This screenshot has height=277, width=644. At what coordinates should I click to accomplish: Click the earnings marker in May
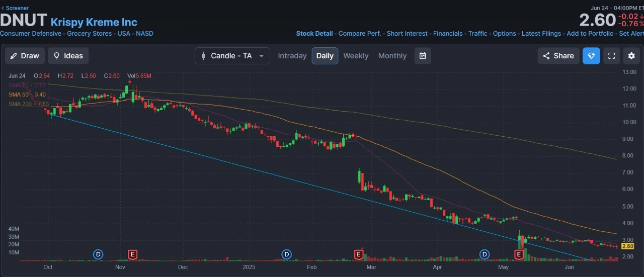(x=519, y=254)
